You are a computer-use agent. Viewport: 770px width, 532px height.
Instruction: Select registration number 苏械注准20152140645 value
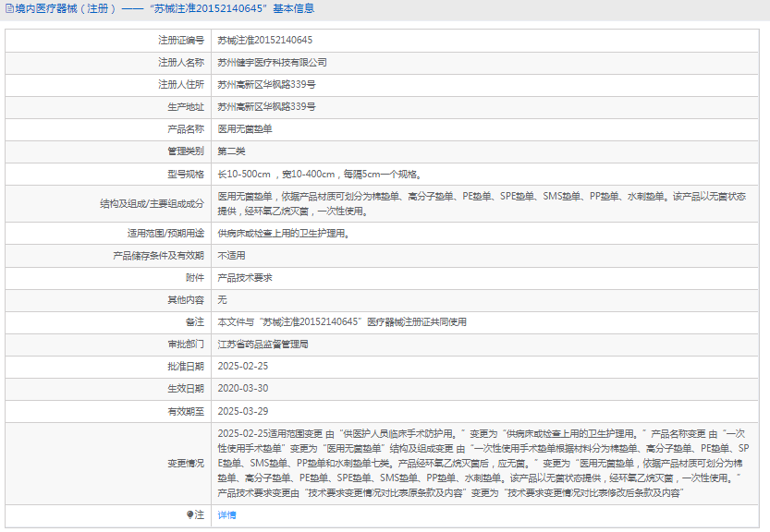pos(265,41)
